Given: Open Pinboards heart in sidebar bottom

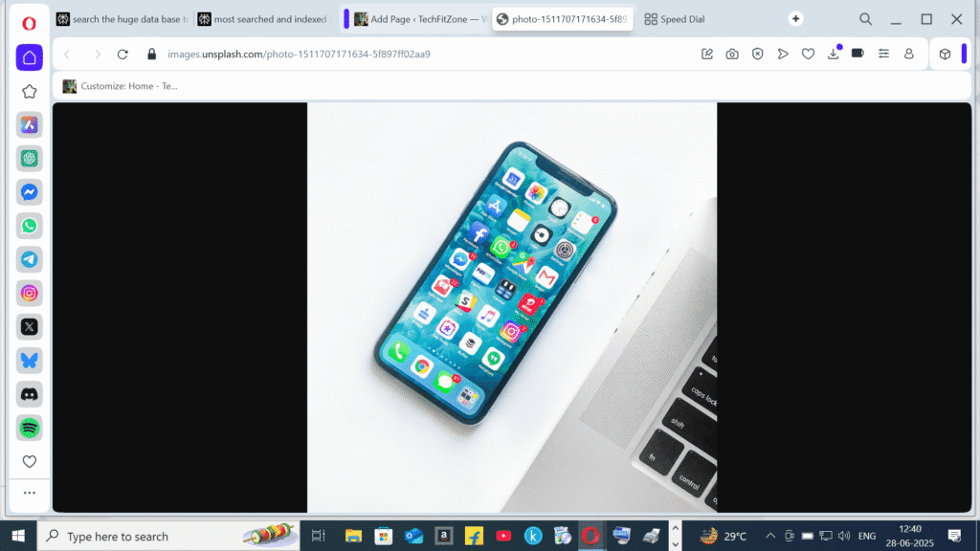Looking at the screenshot, I should pos(30,462).
